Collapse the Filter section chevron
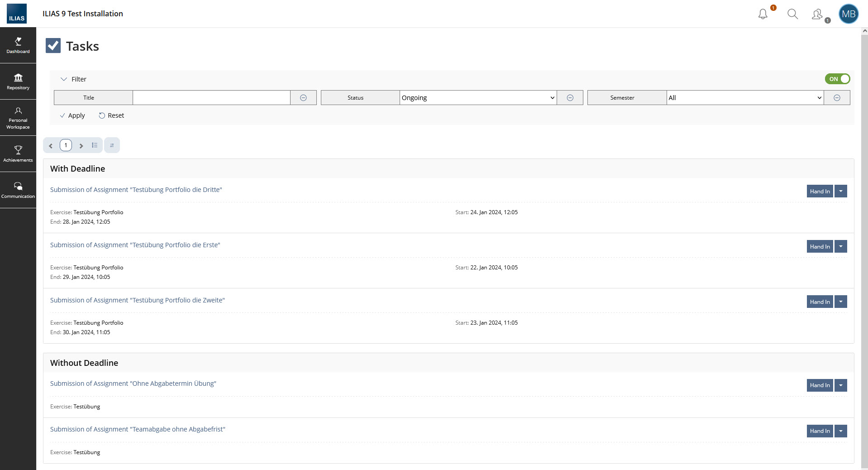Screen dimensions: 868x470 64,79
